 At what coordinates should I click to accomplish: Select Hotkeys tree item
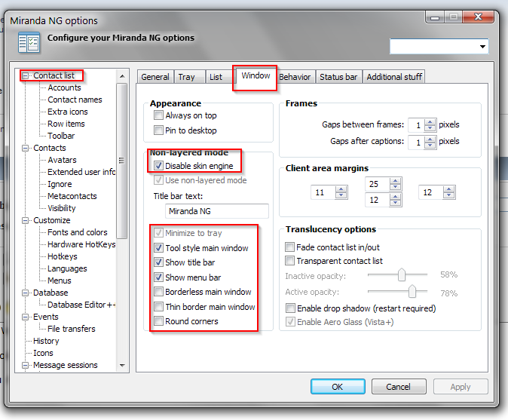(63, 256)
